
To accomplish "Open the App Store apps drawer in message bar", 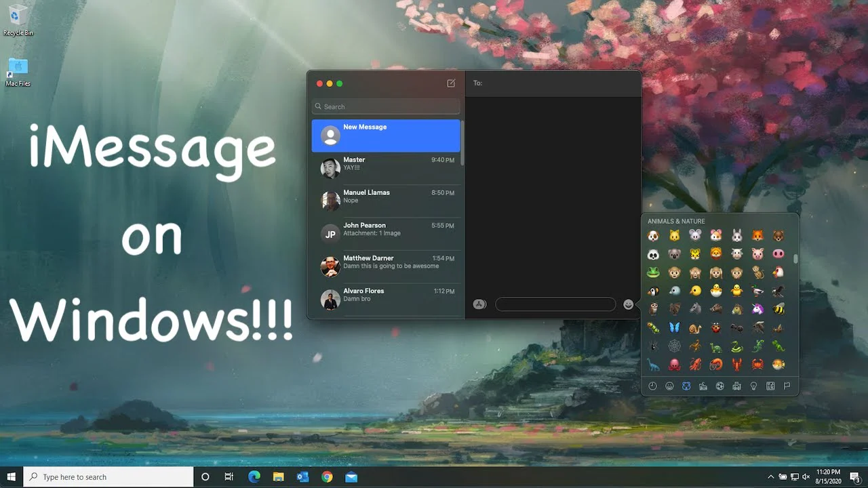I will coord(479,304).
